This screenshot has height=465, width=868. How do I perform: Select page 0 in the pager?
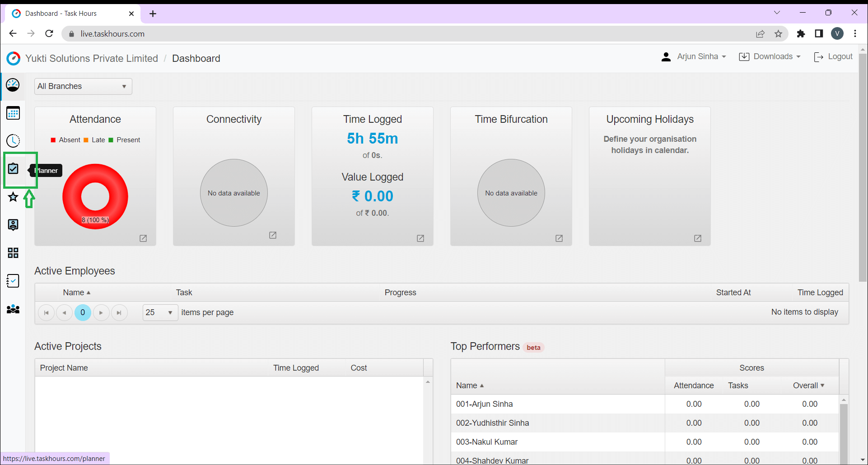point(83,312)
